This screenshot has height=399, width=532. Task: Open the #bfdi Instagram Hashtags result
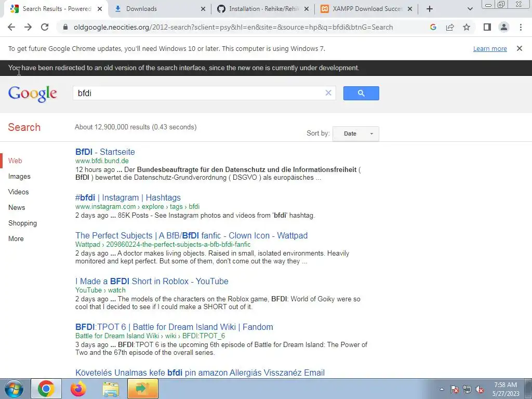point(128,198)
